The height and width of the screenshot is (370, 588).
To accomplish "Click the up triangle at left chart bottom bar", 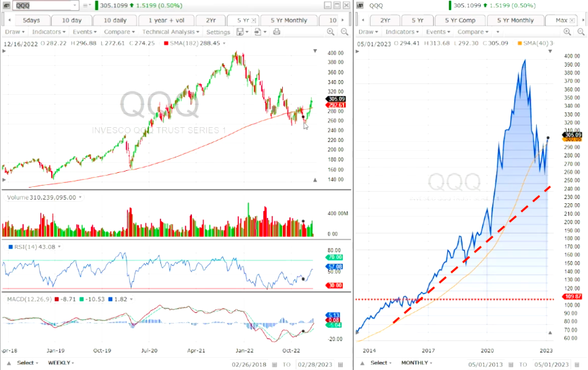I will click(9, 363).
